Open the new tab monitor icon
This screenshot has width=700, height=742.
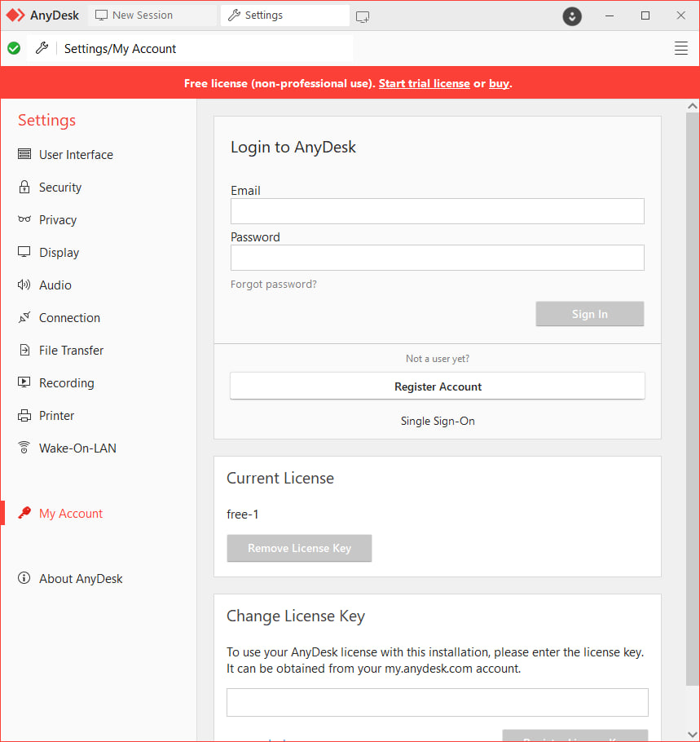pos(363,17)
